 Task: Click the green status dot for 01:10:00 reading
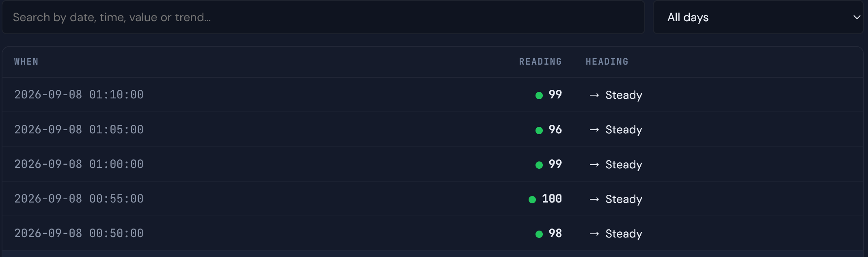[539, 96]
